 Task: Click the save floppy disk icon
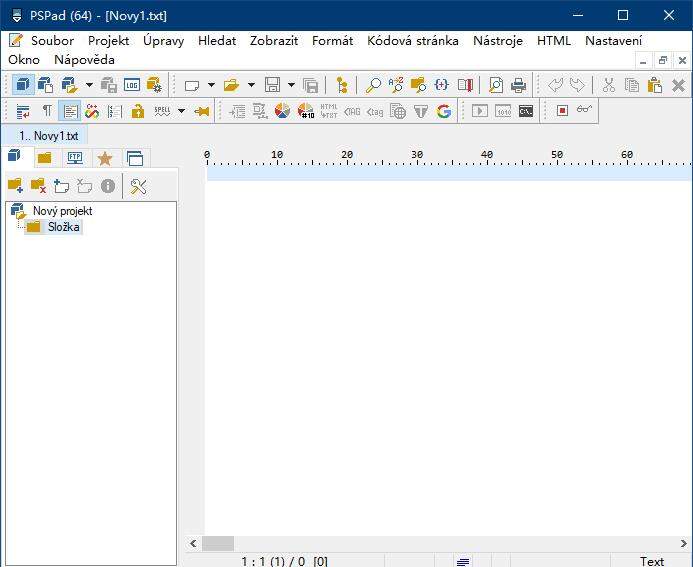tap(272, 84)
